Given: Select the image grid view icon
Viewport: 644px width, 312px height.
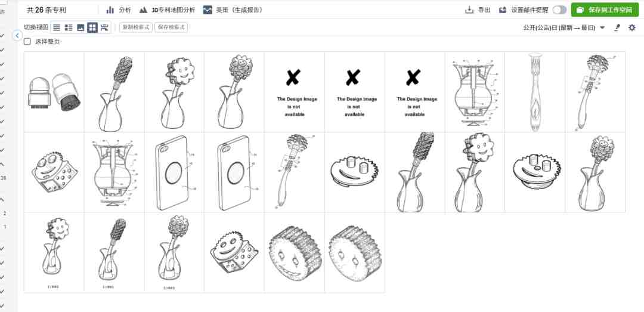Looking at the screenshot, I should click(92, 27).
